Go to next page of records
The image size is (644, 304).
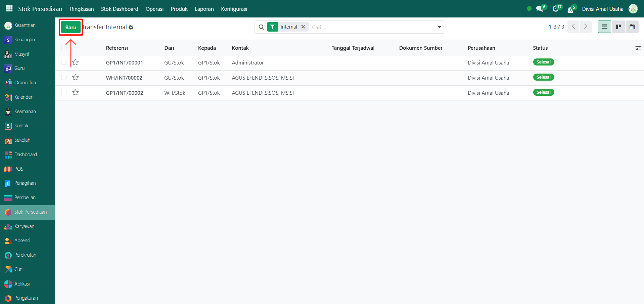pos(586,27)
